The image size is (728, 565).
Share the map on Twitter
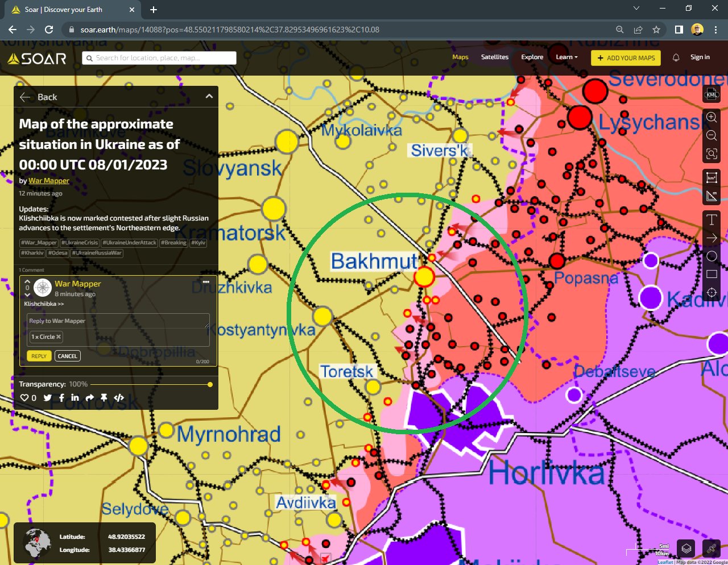(48, 397)
